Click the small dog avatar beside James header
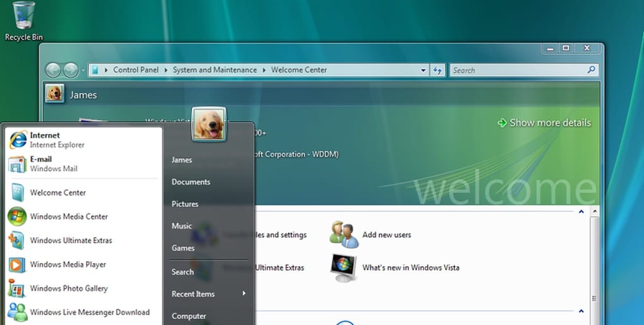Image resolution: width=644 pixels, height=325 pixels. [x=54, y=94]
